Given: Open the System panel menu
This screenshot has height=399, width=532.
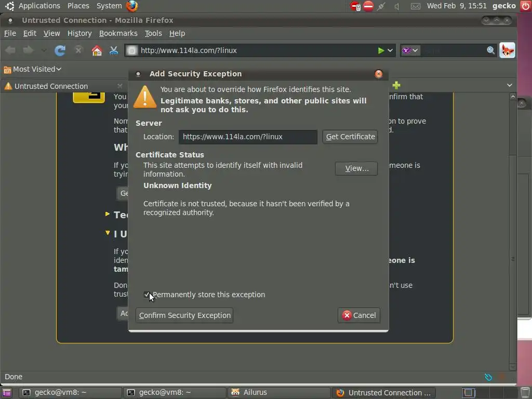Looking at the screenshot, I should point(109,6).
